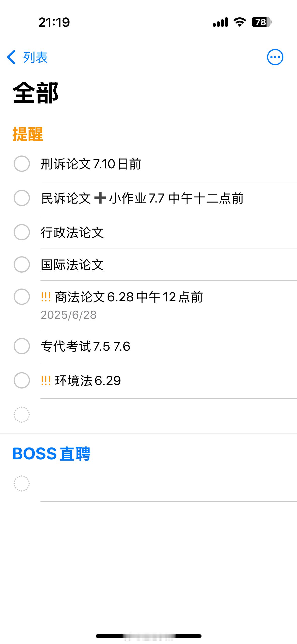
Task: Open the 提醒 list header
Action: 28,134
